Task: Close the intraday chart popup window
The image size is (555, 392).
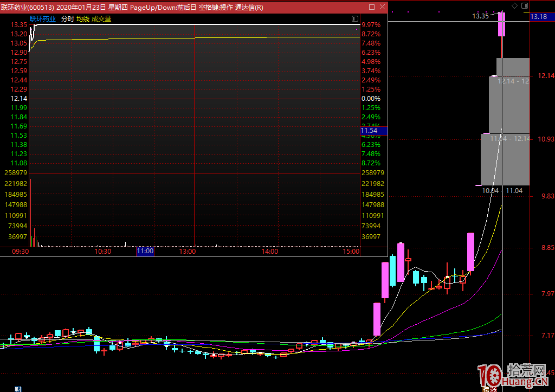Action: pyautogui.click(x=383, y=7)
